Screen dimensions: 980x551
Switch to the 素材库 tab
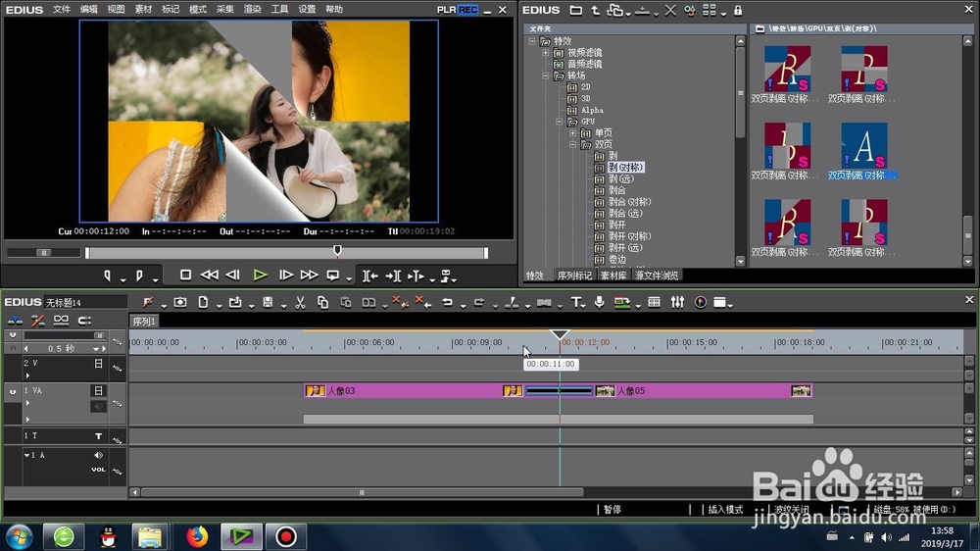613,275
